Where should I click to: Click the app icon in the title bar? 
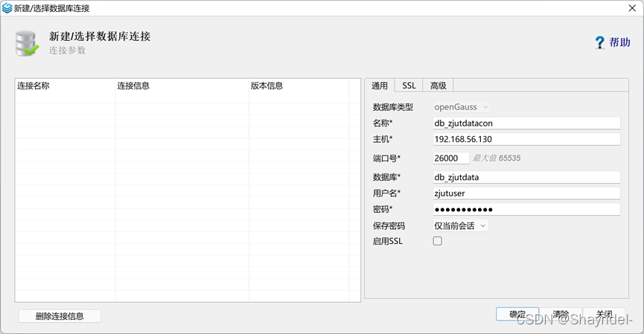pyautogui.click(x=7, y=7)
